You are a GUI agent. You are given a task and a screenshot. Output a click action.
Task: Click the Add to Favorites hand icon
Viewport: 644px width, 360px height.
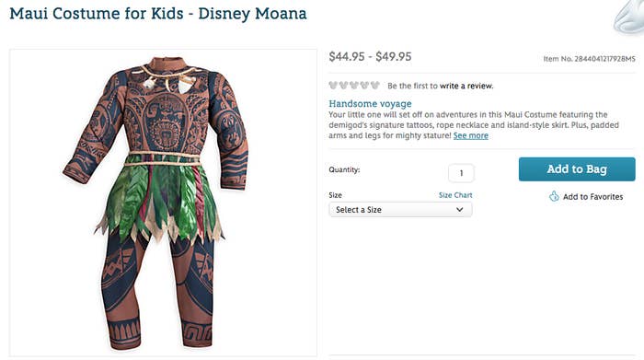coord(554,196)
